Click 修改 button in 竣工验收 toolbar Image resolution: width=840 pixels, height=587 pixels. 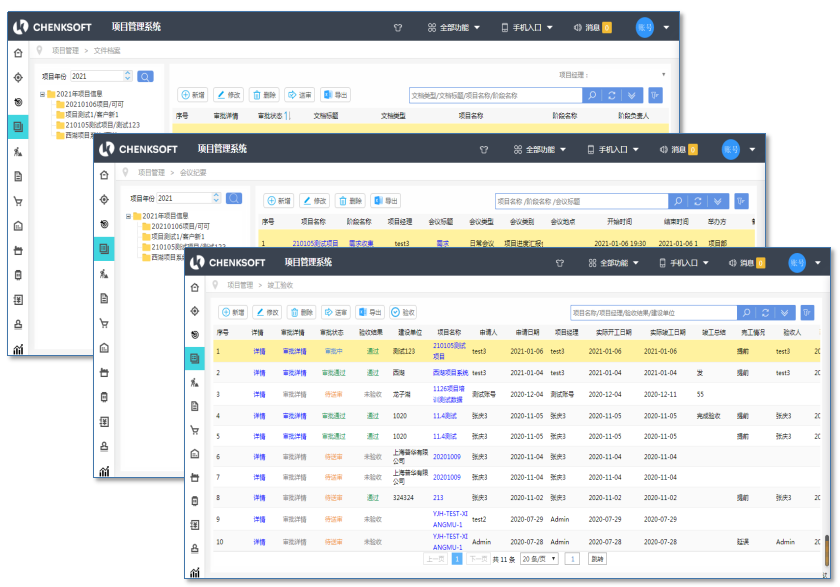click(x=267, y=312)
